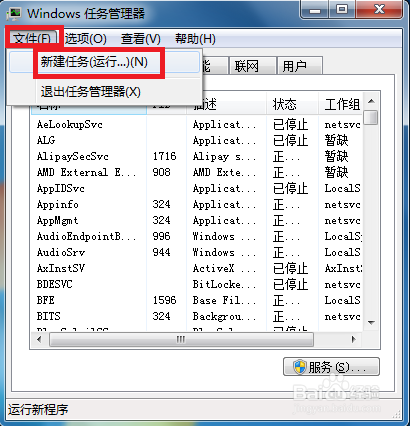Select the Appinfo service row
The width and height of the screenshot is (410, 426).
pos(197,204)
